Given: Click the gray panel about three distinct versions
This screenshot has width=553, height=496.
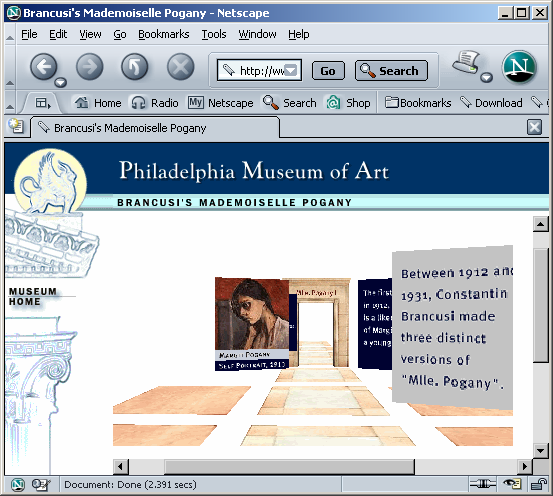Looking at the screenshot, I should click(x=452, y=328).
